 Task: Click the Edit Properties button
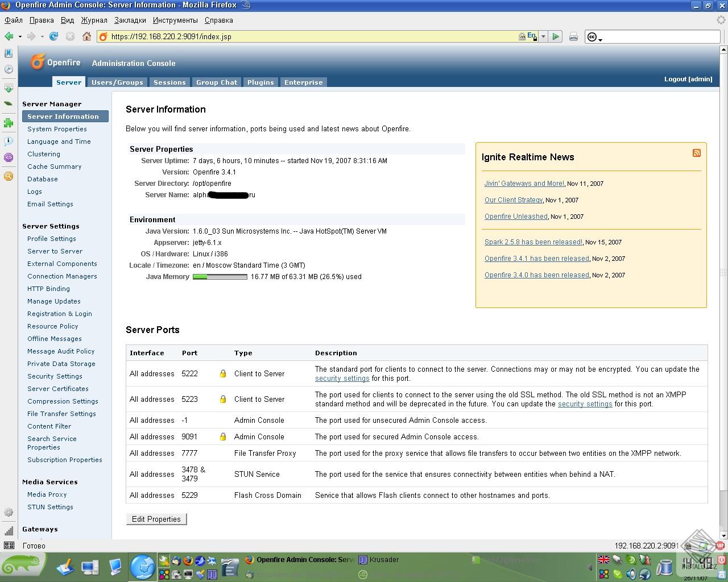(156, 519)
